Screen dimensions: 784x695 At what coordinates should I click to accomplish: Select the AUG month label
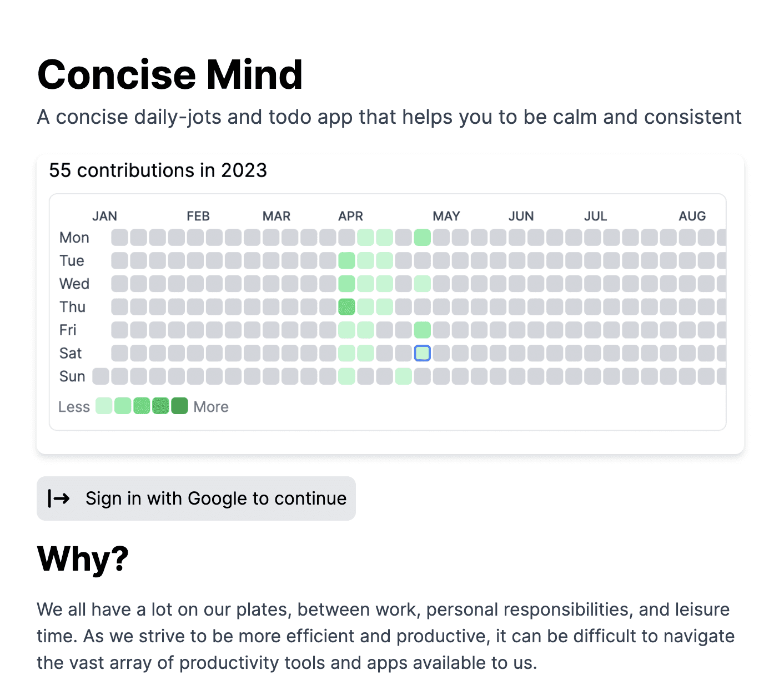click(x=692, y=216)
